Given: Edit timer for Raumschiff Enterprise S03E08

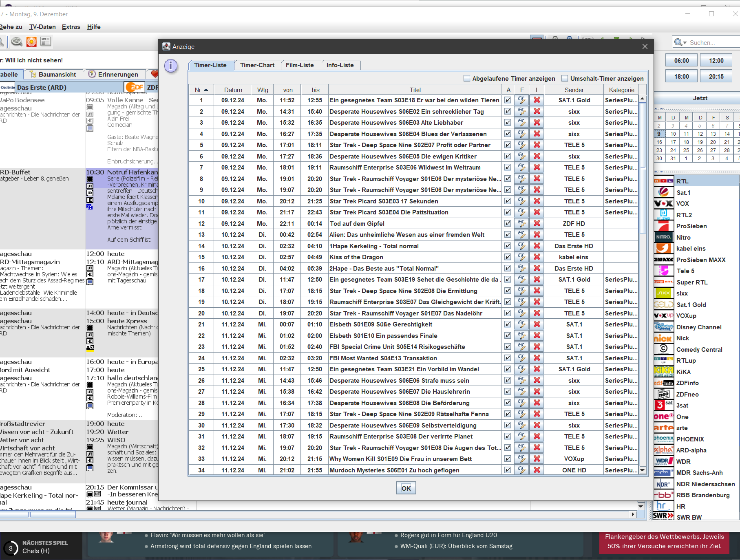Looking at the screenshot, I should point(522,437).
